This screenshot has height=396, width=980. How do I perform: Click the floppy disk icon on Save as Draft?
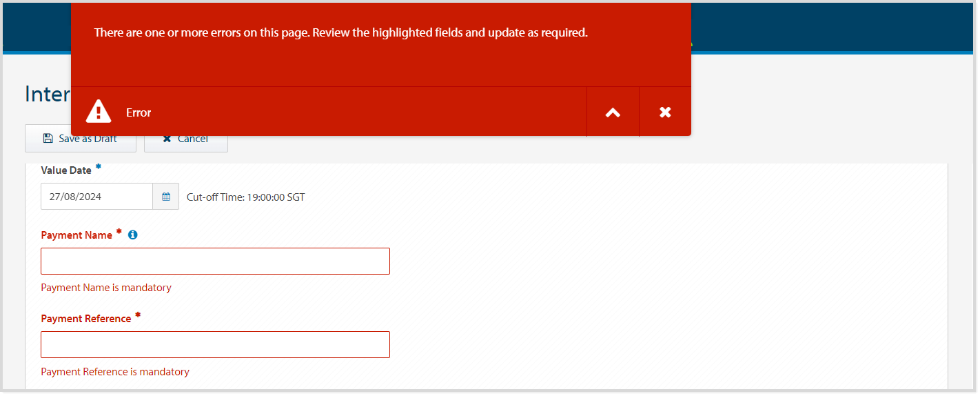point(48,139)
